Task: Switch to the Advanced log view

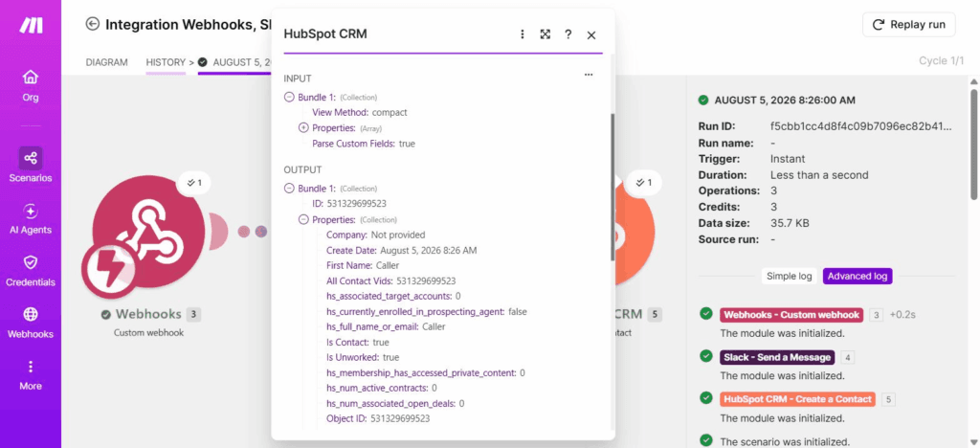Action: 857,277
